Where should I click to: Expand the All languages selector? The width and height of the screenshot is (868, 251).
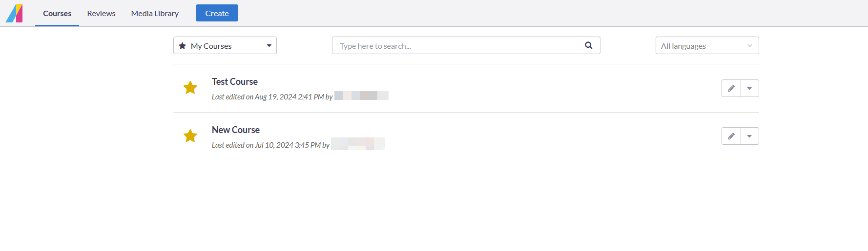[706, 45]
